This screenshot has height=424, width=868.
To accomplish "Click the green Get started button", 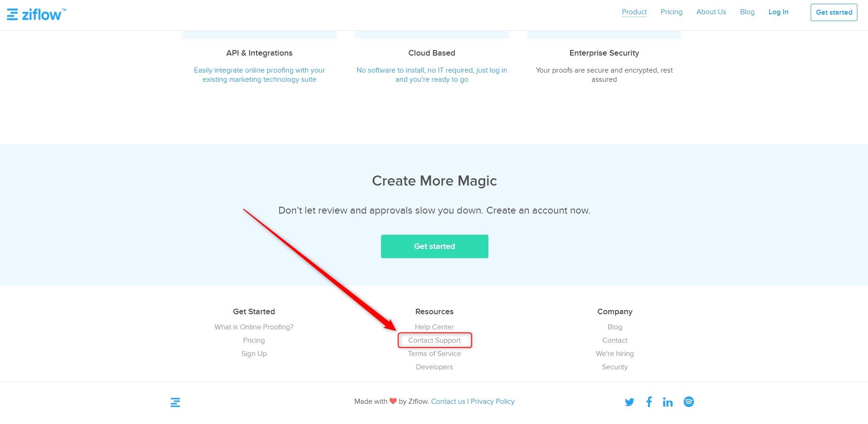I will pos(434,246).
